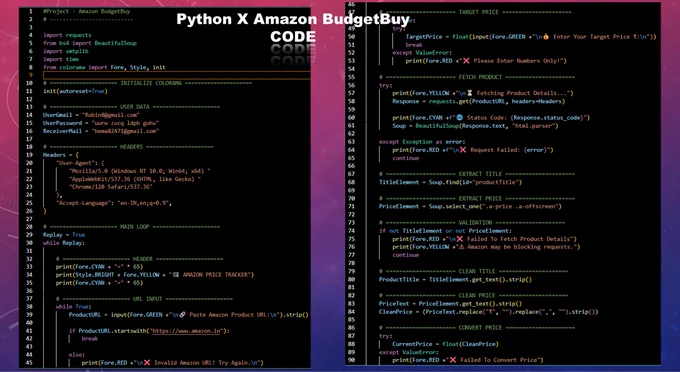Click the "except Exception as error:" line
This screenshot has width=680, height=372.
click(x=422, y=142)
